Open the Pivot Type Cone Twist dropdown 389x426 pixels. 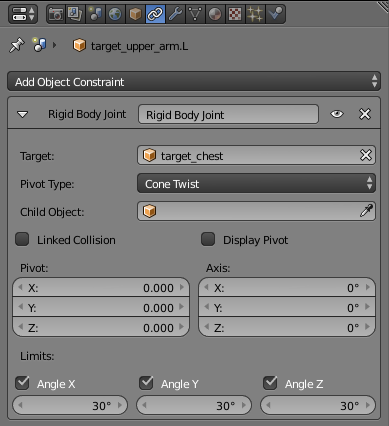pos(256,184)
